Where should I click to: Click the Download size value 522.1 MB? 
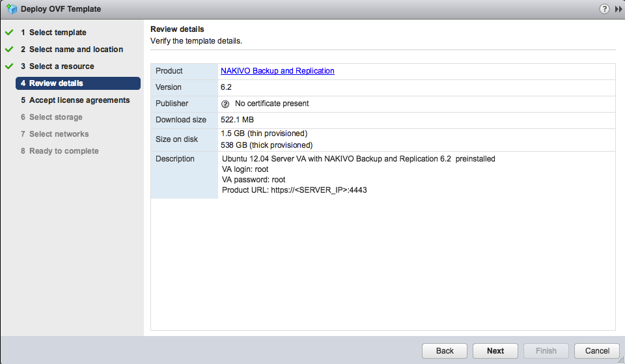click(x=238, y=120)
